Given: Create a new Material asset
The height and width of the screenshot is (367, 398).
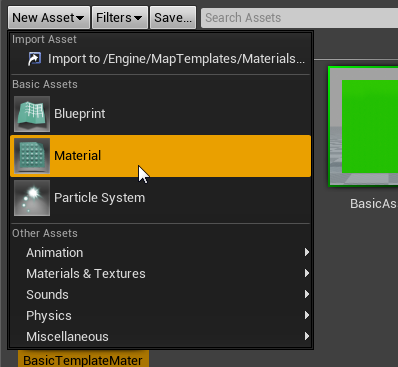Looking at the screenshot, I should click(160, 156).
